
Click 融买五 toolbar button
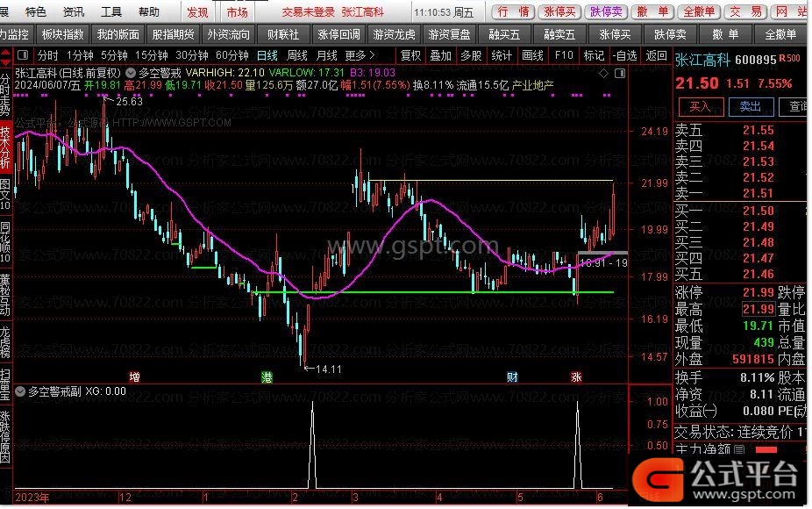pyautogui.click(x=504, y=35)
